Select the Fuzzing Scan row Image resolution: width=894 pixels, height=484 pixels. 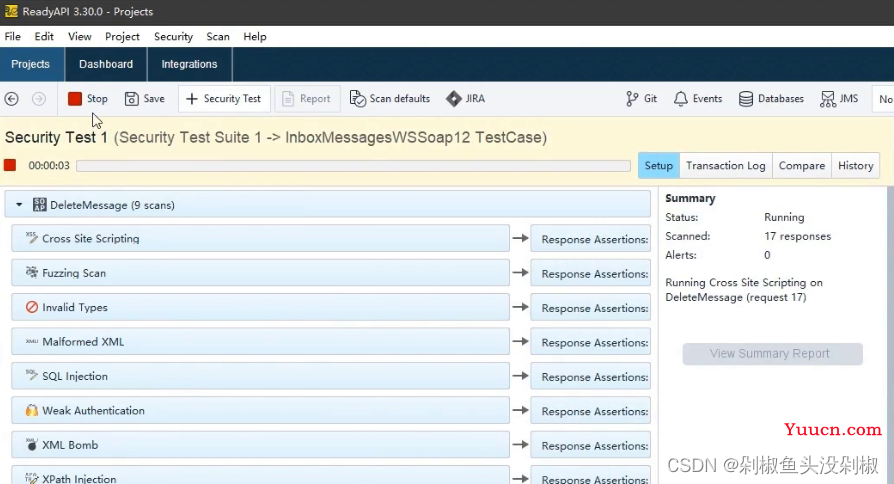click(x=260, y=272)
